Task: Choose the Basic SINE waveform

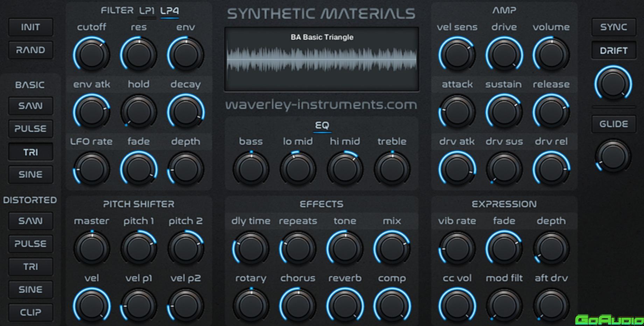Action: (30, 175)
